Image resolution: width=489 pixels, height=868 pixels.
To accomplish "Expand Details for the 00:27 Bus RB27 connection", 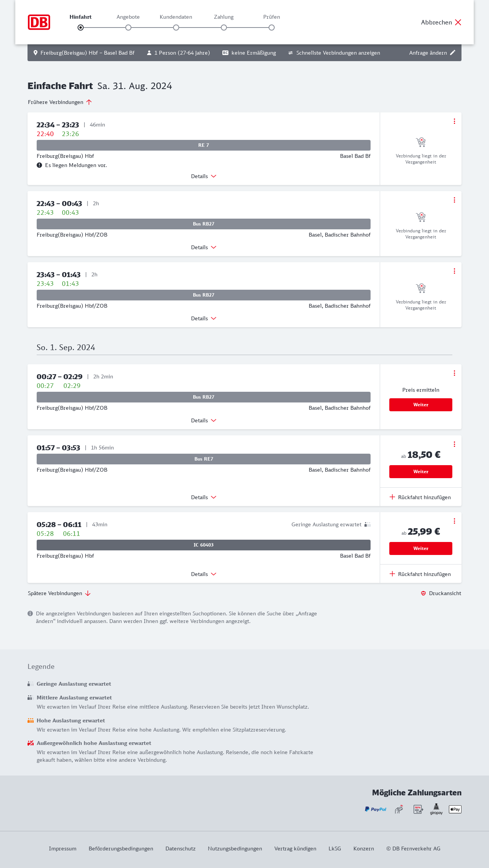I will click(204, 420).
